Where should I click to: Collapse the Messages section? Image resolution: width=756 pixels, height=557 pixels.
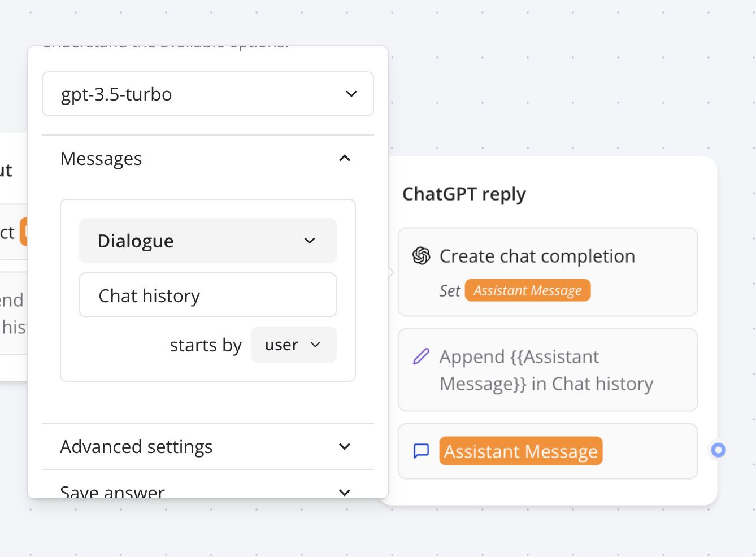point(344,158)
